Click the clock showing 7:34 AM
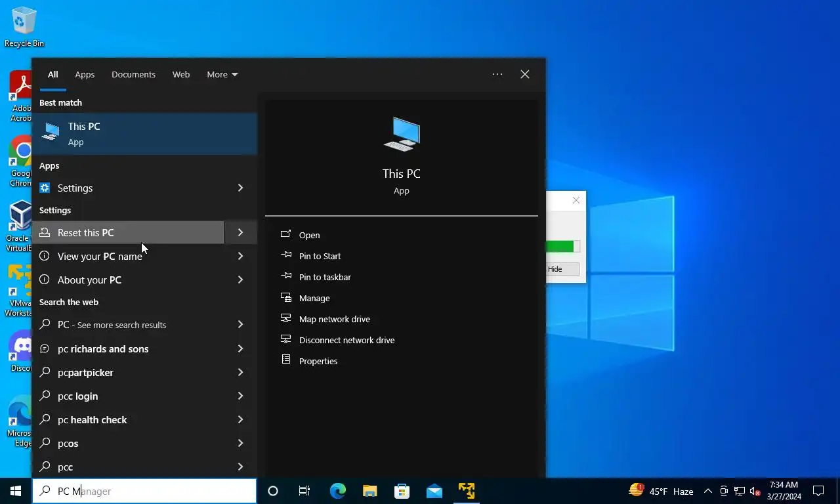Viewport: 840px width, 504px height. (x=784, y=491)
